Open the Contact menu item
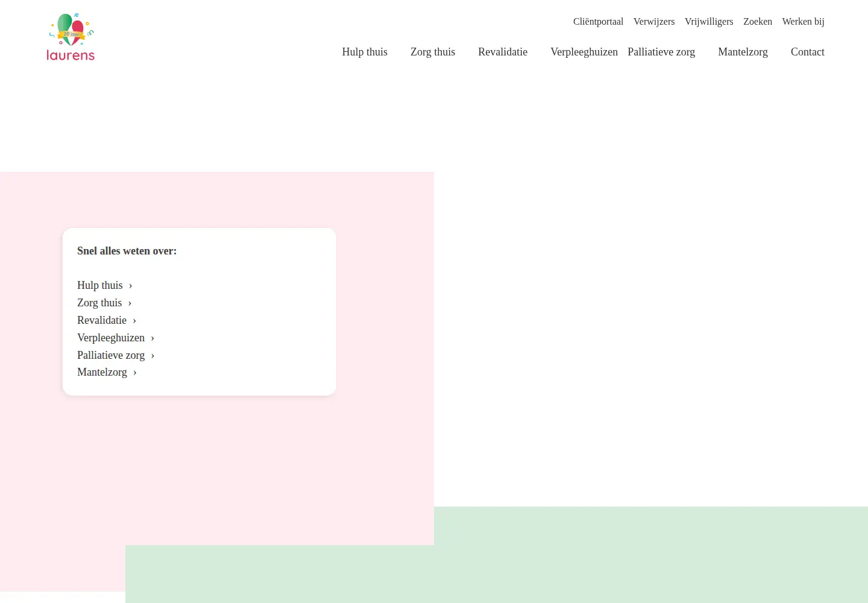This screenshot has height=603, width=868. pyautogui.click(x=807, y=52)
